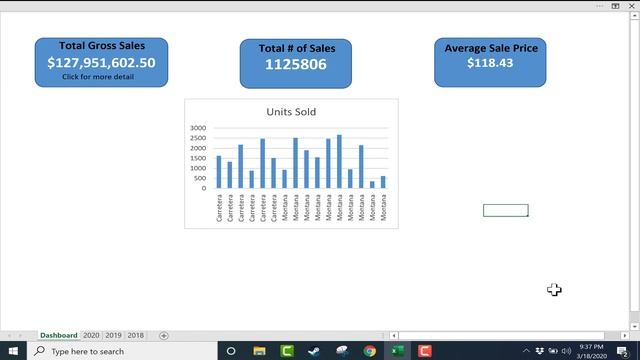This screenshot has width=640, height=360.
Task: Switch to Excel in the taskbar
Action: [397, 351]
